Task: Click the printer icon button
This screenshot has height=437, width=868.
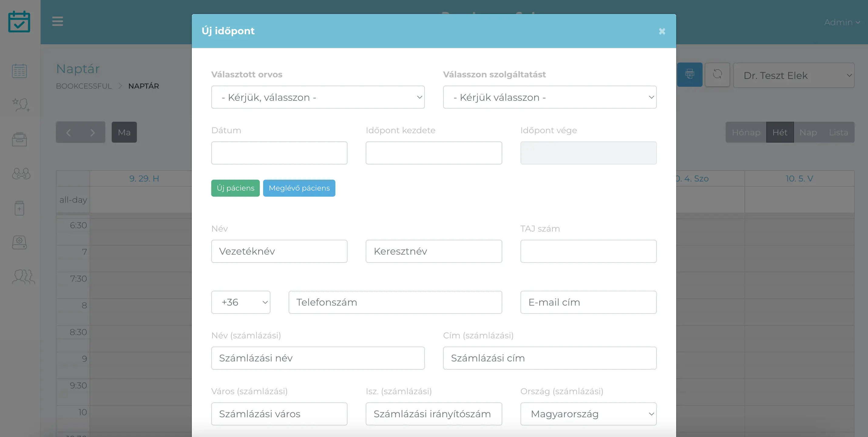Action: pyautogui.click(x=690, y=74)
